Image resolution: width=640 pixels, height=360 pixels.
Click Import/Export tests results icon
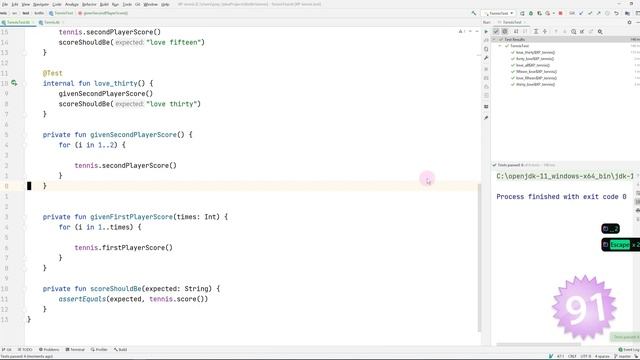tap(582, 31)
